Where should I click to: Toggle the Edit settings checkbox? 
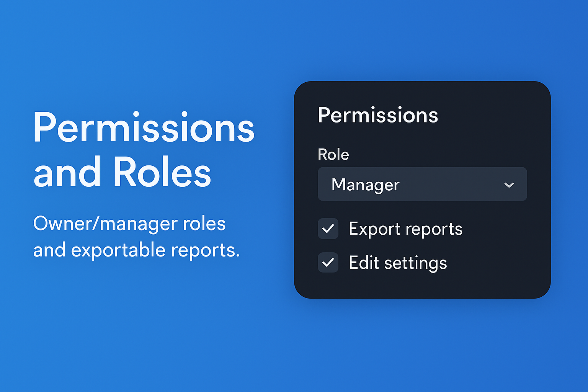click(328, 263)
